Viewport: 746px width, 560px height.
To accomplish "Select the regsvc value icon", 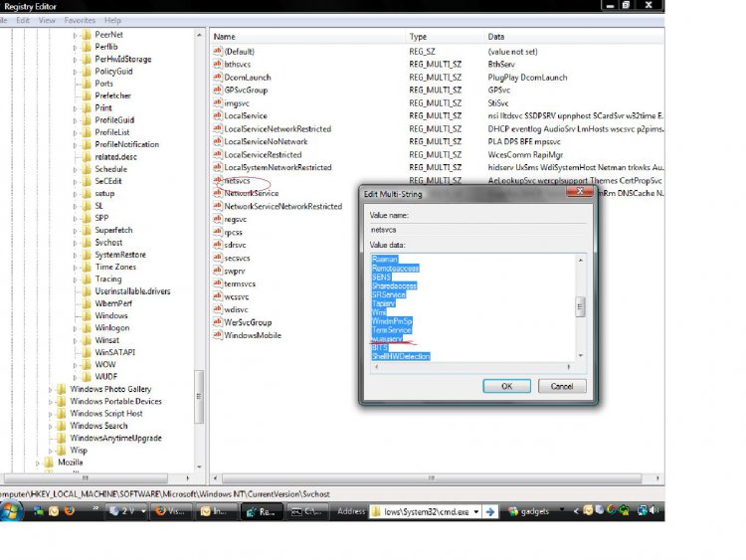I will click(218, 219).
